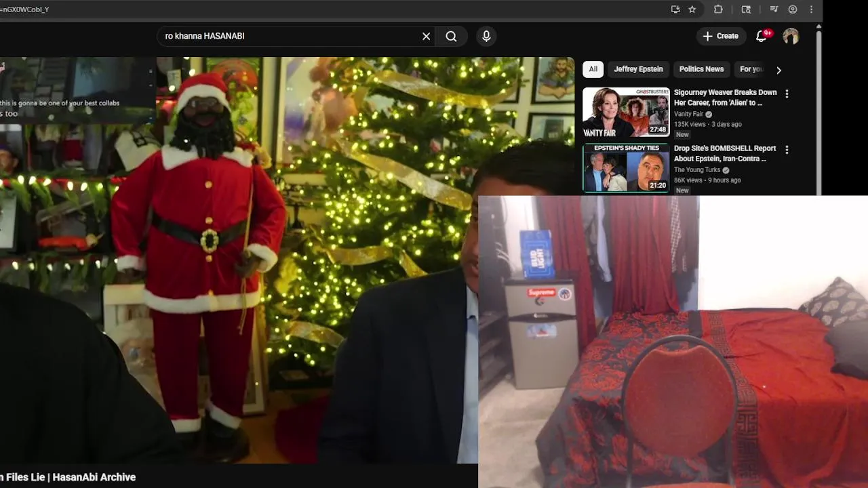This screenshot has width=868, height=488.
Task: Click the page vertical scrollbar
Action: [x=819, y=112]
